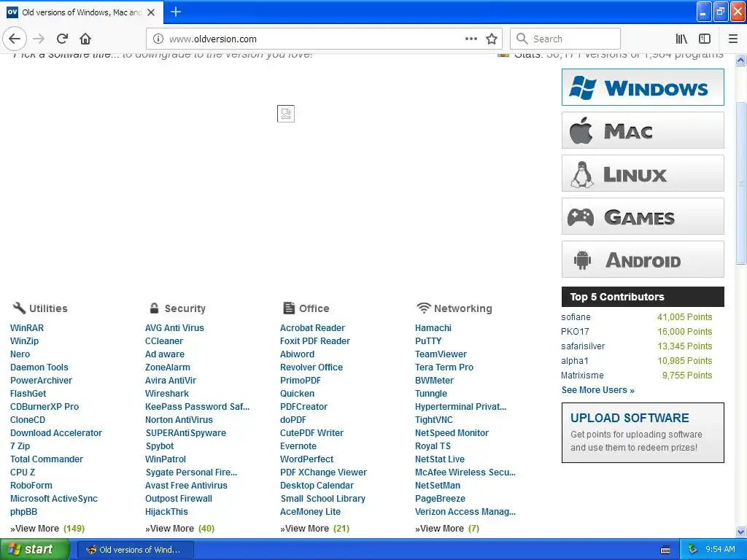
Task: Select the Old versions of Windows tab
Action: tap(82, 12)
